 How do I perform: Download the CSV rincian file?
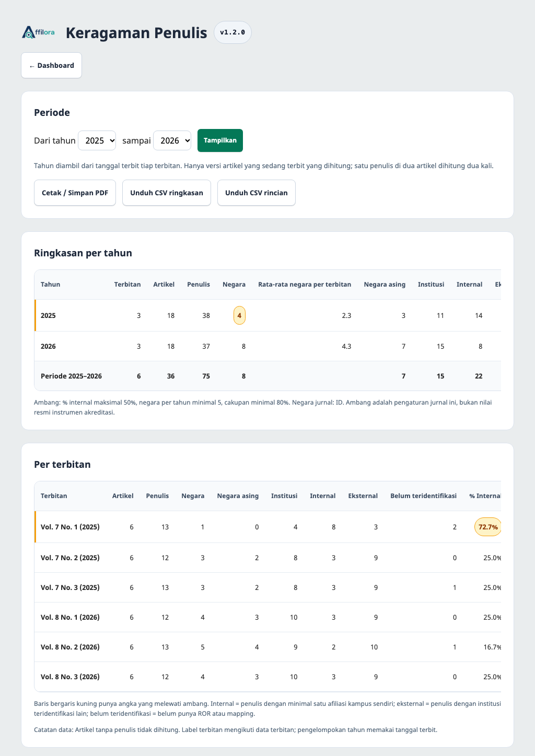257,193
